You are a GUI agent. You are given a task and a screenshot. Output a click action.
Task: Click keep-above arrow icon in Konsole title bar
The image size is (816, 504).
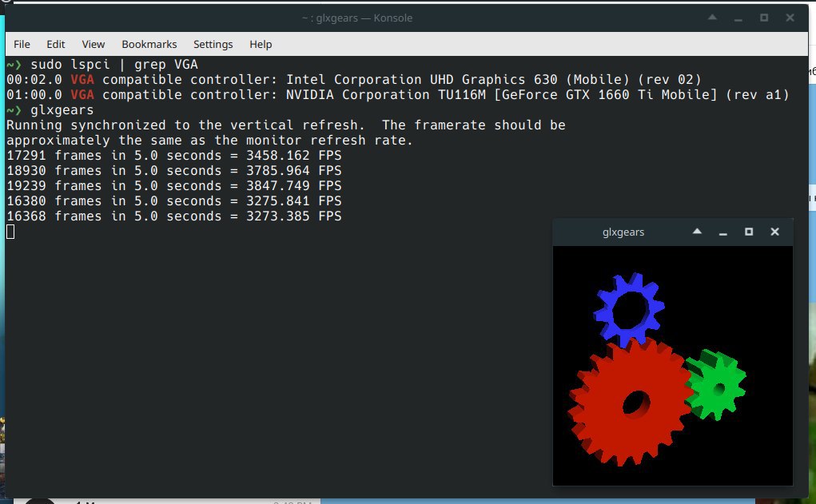[x=712, y=18]
